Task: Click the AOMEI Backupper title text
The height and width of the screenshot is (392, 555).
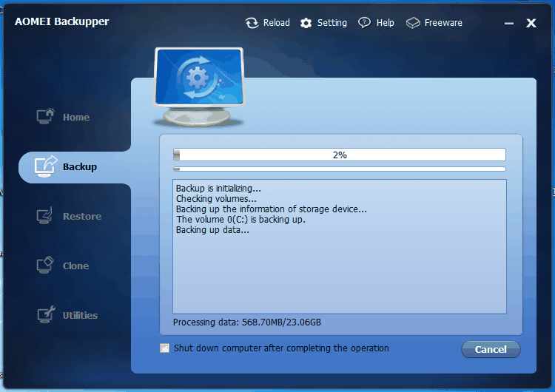Action: click(x=61, y=21)
